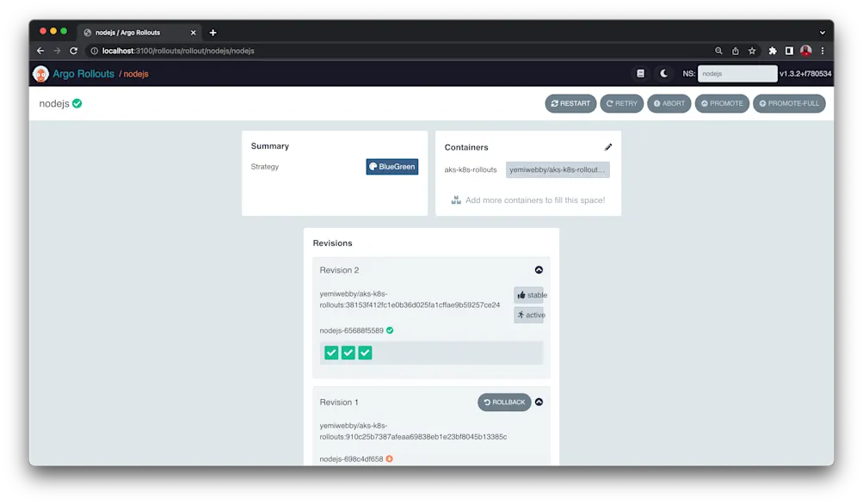Click the stable thumbs-up badge
863x504 pixels.
point(531,295)
